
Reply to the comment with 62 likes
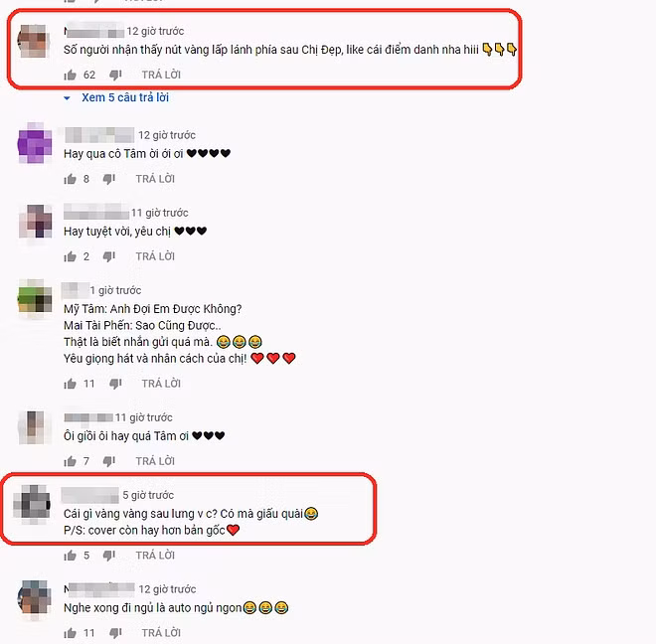point(161,75)
